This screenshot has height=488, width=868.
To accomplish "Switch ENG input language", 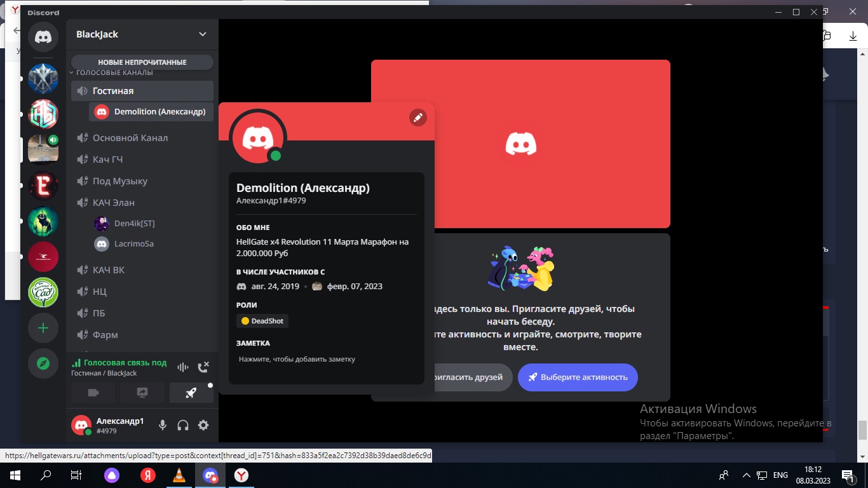I will click(780, 475).
